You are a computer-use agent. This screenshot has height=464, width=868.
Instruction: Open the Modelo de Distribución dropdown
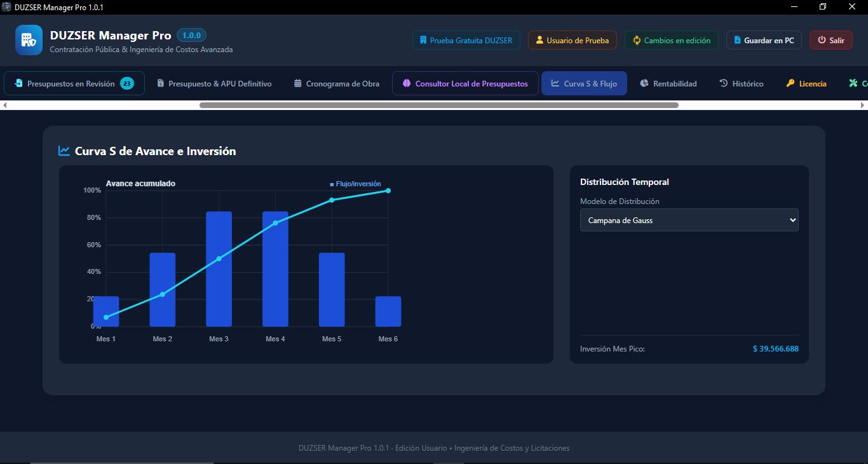[x=689, y=220]
